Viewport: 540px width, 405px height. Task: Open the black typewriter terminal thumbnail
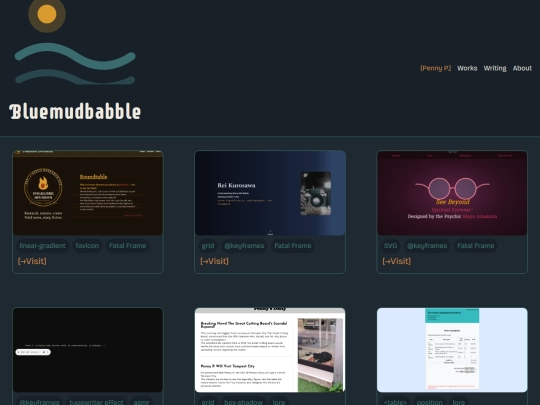[x=88, y=350]
